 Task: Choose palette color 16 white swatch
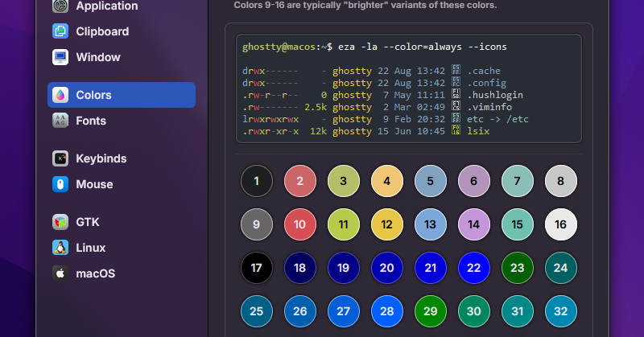pyautogui.click(x=560, y=224)
